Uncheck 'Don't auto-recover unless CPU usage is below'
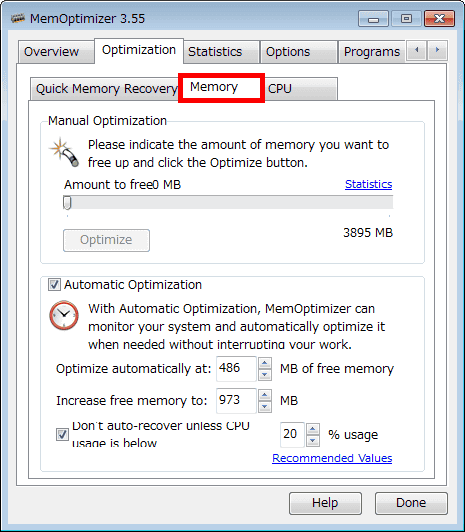This screenshot has width=465, height=532. [62, 435]
